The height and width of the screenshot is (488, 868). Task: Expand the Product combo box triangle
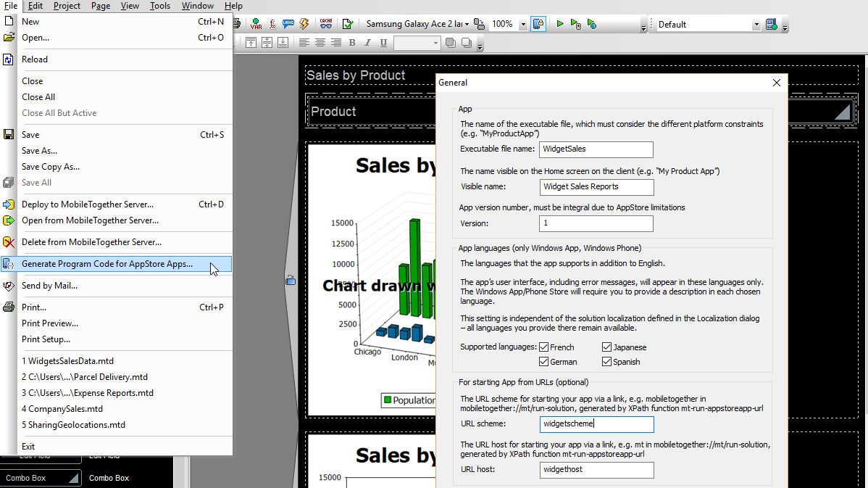[842, 112]
